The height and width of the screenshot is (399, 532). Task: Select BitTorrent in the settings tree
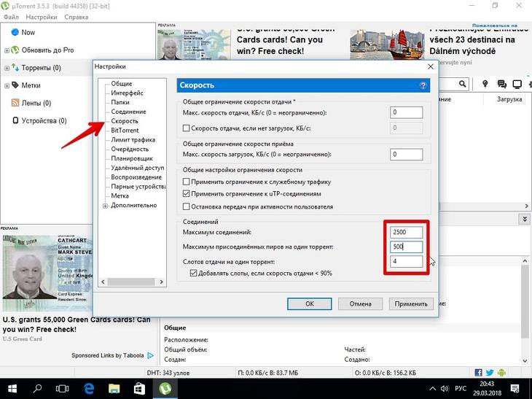pyautogui.click(x=125, y=130)
